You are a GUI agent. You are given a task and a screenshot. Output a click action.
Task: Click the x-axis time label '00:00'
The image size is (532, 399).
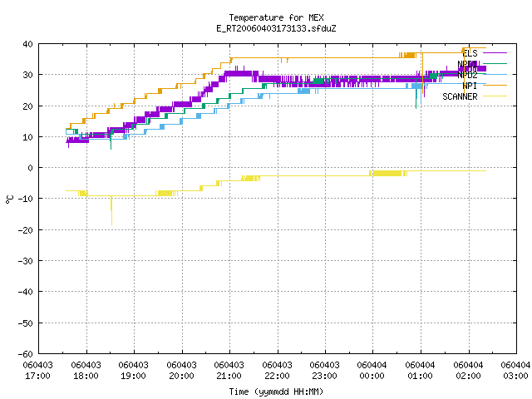[372, 376]
